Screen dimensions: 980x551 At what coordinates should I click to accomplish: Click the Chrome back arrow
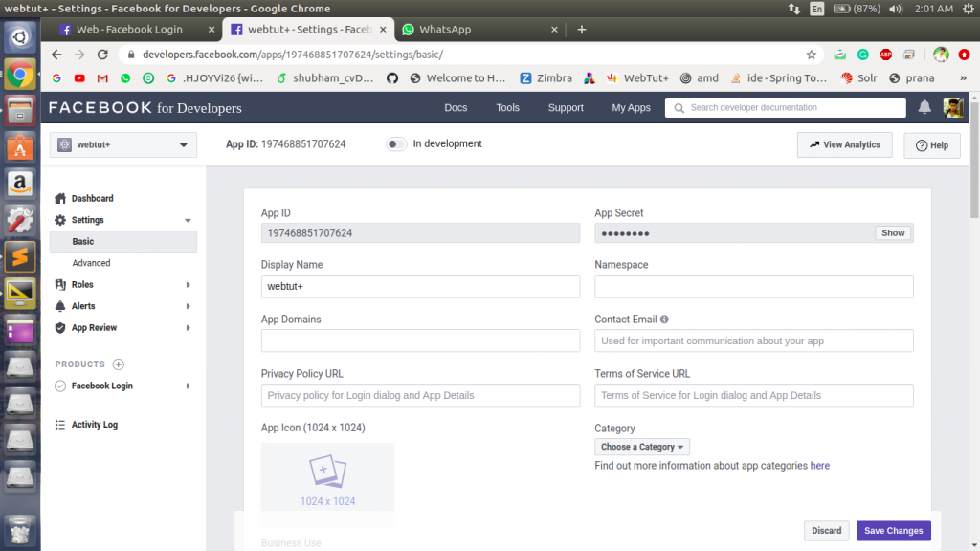click(x=56, y=55)
